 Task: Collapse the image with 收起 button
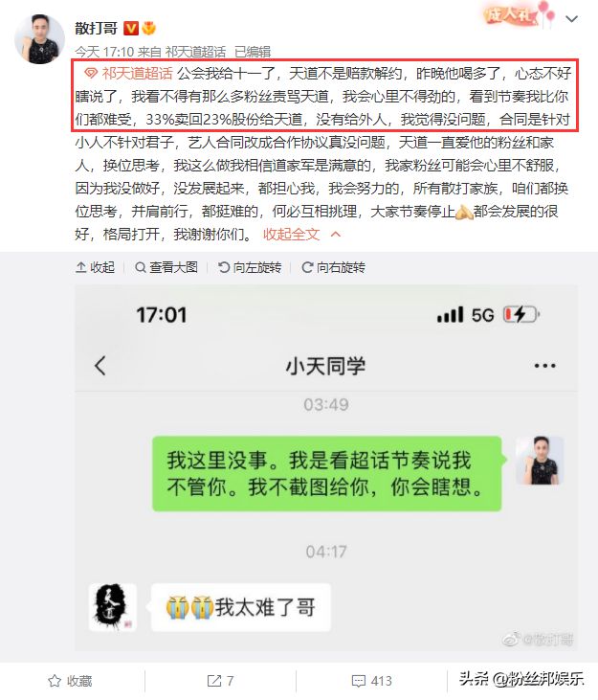coord(95,267)
